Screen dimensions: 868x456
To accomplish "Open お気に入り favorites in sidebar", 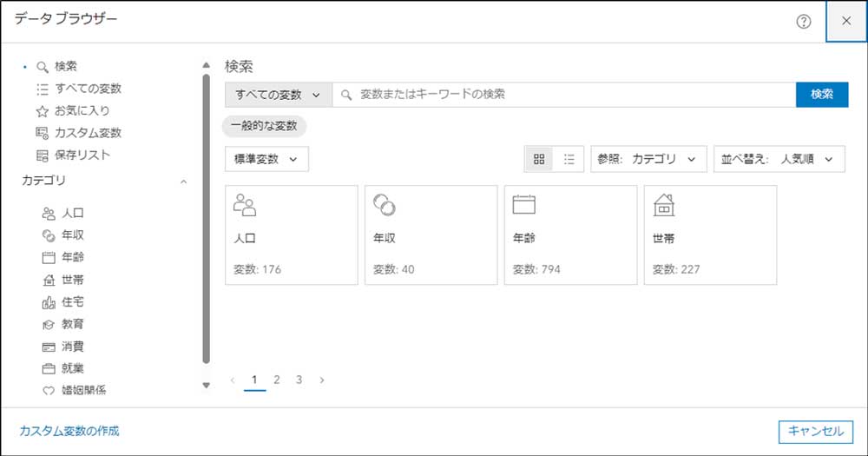I will point(82,111).
